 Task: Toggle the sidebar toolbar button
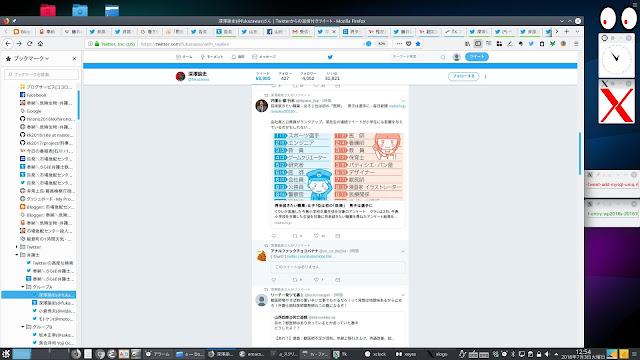coord(478,44)
